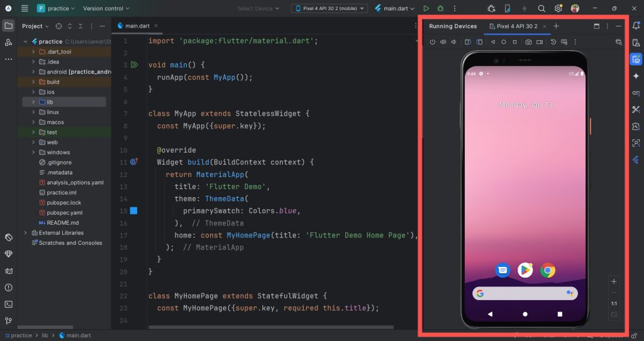Set emulator zoom to 1:1
Viewport: 644px width, 341px height.
click(614, 304)
